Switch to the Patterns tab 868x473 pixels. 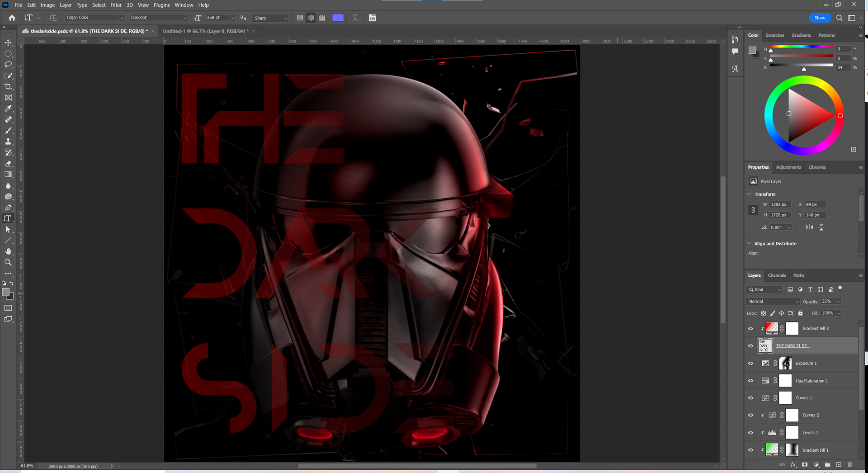pos(826,35)
